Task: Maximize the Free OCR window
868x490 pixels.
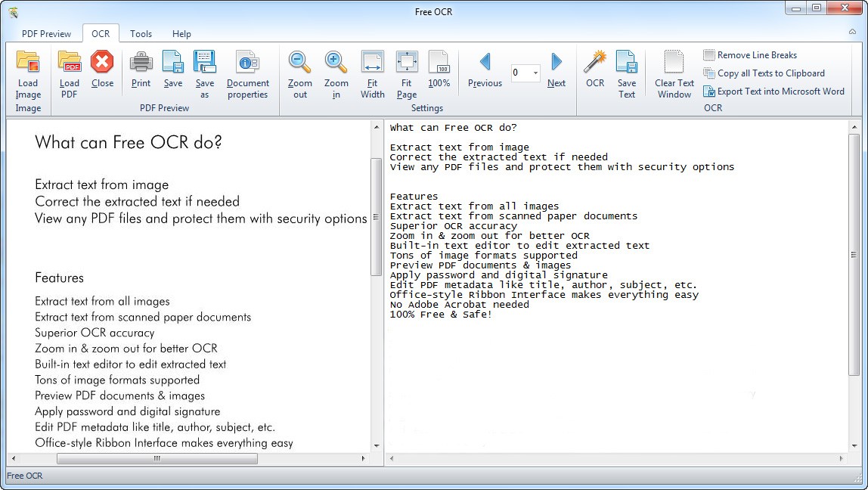Action: click(816, 8)
